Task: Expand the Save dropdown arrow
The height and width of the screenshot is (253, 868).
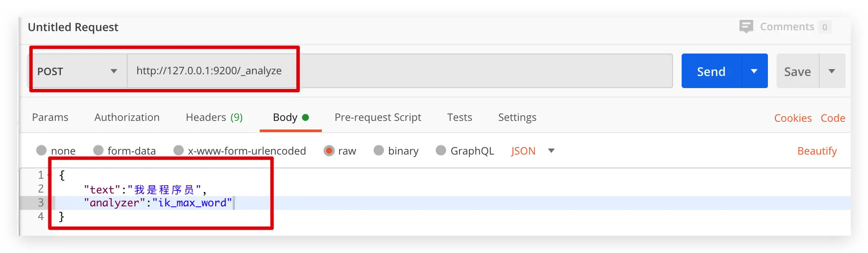Action: tap(832, 71)
